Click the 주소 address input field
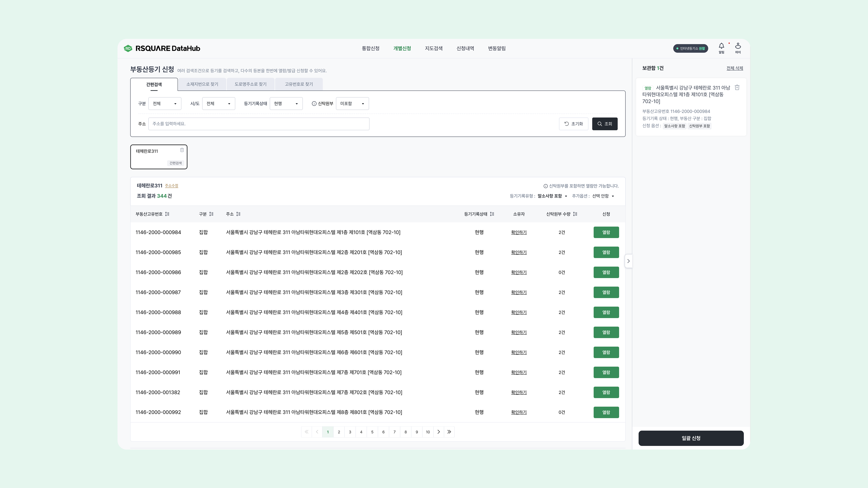Viewport: 868px width, 488px height. click(258, 124)
